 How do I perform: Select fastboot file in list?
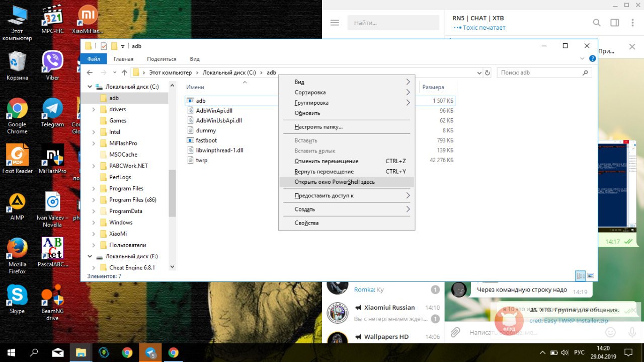point(206,140)
